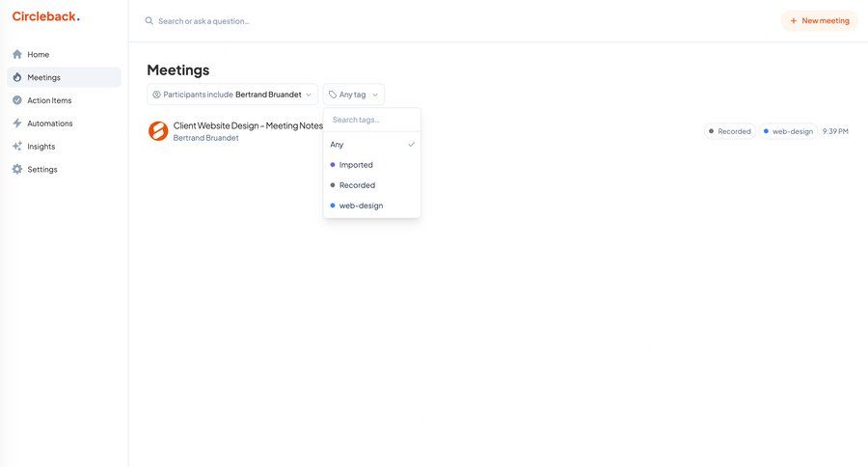The image size is (868, 467).
Task: Click the New meeting button
Action: tap(819, 20)
